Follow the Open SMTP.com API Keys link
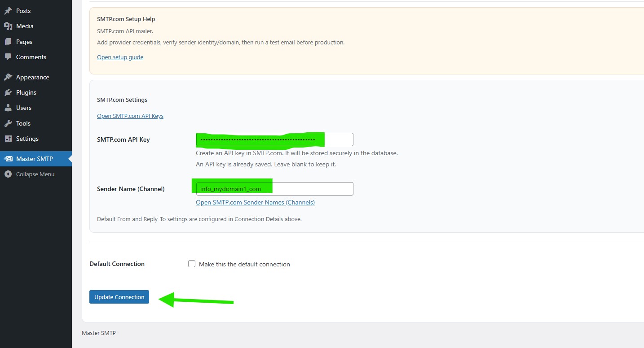The width and height of the screenshot is (644, 348). point(130,116)
